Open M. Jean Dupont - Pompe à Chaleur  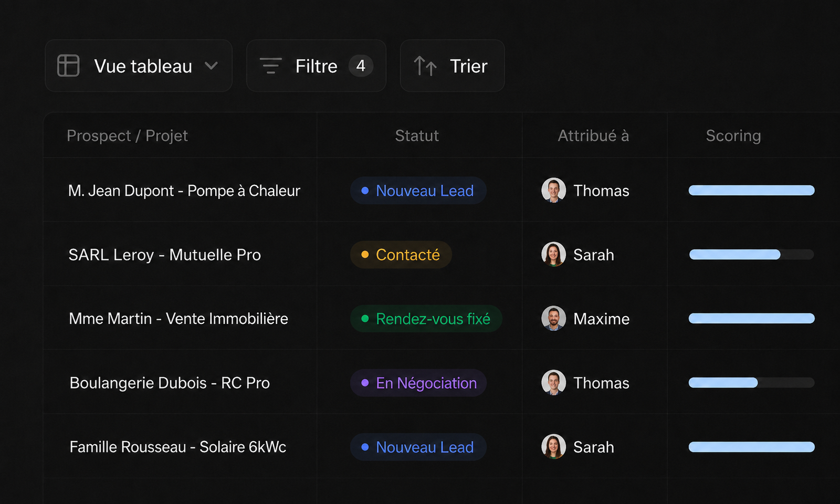[184, 191]
